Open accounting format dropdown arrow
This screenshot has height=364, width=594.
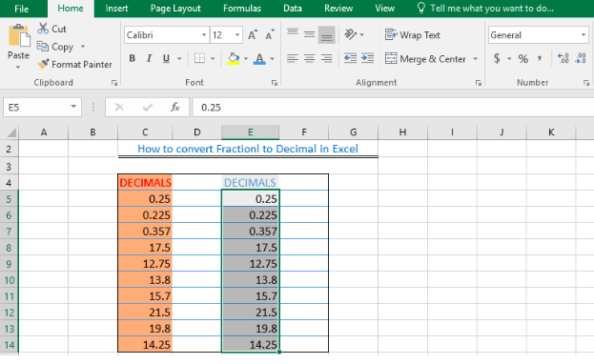(x=509, y=59)
